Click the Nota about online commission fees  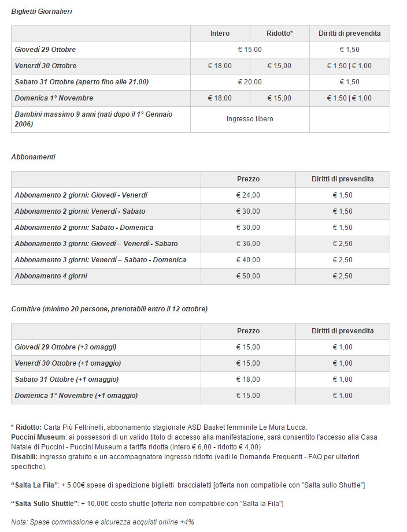(102, 522)
